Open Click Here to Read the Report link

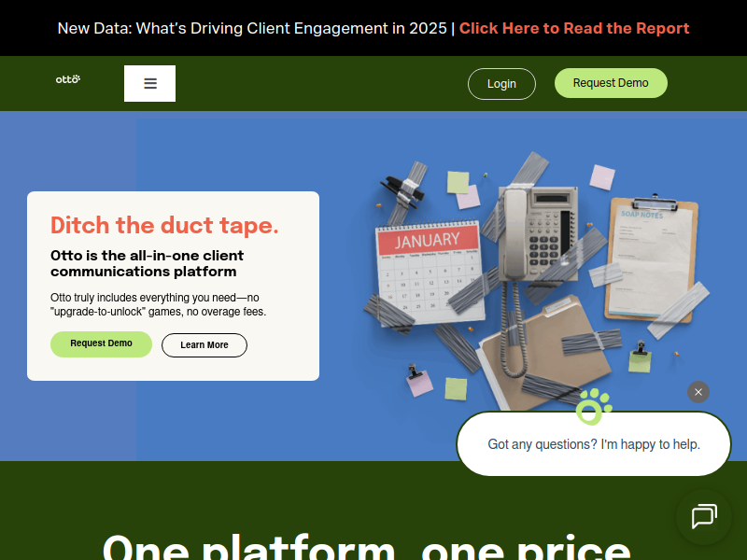coord(574,28)
